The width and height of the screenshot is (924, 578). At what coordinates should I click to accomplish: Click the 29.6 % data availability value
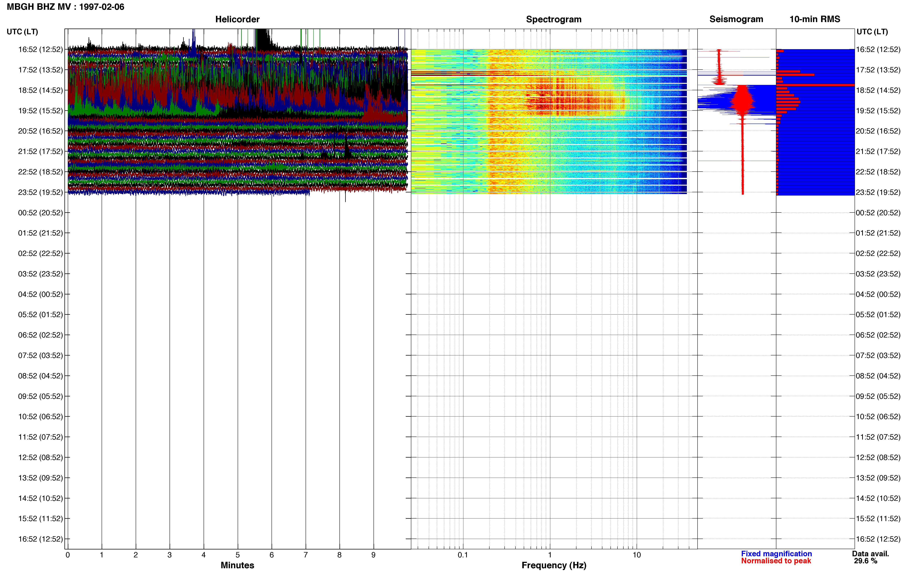coord(865,561)
